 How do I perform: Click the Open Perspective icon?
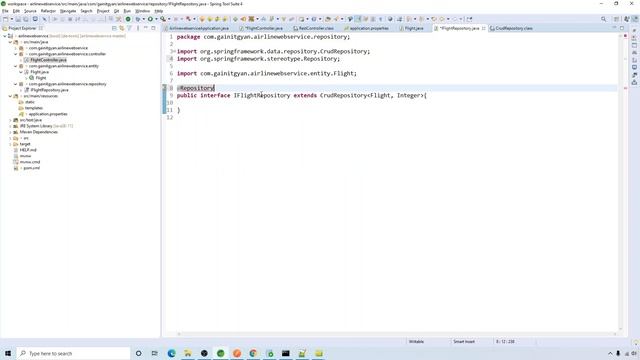point(616,19)
